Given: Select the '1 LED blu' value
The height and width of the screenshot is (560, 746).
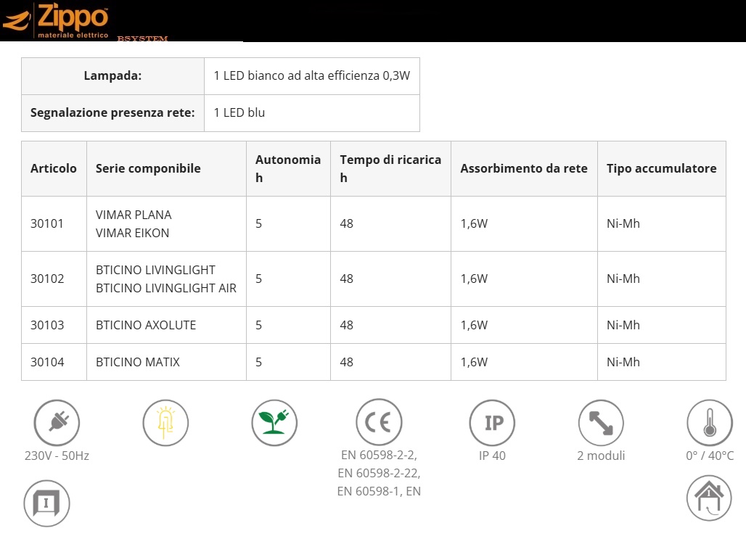Looking at the screenshot, I should point(239,112).
